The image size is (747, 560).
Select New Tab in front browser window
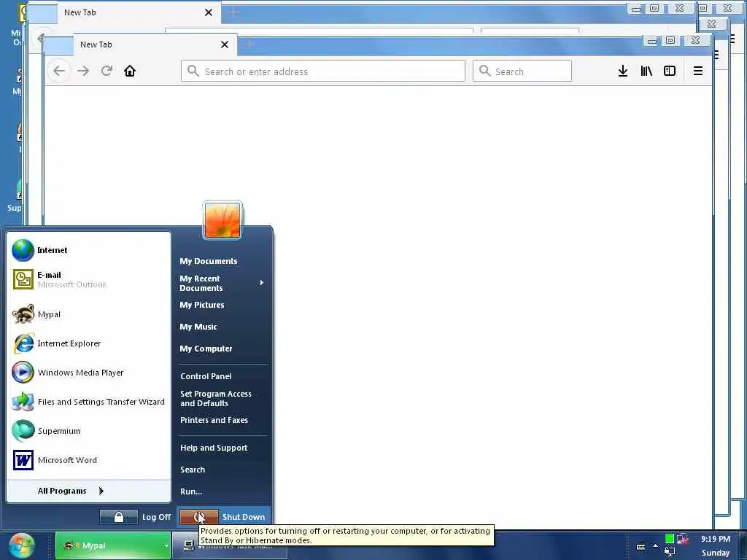[155, 44]
